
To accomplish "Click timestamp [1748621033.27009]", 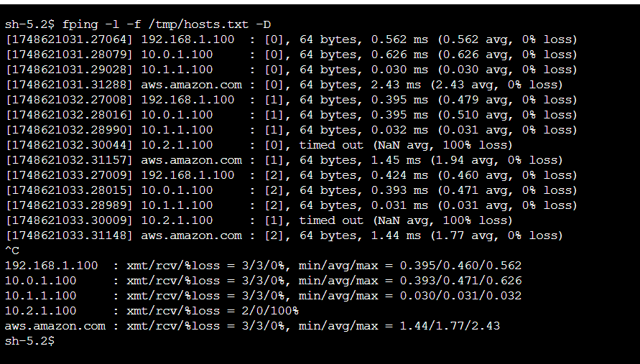I will click(x=69, y=175).
